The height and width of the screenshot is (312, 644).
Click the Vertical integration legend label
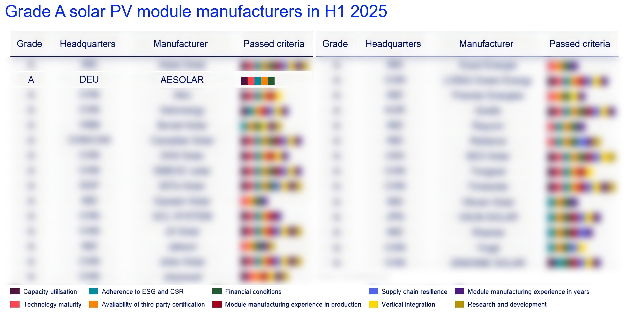coord(408,304)
